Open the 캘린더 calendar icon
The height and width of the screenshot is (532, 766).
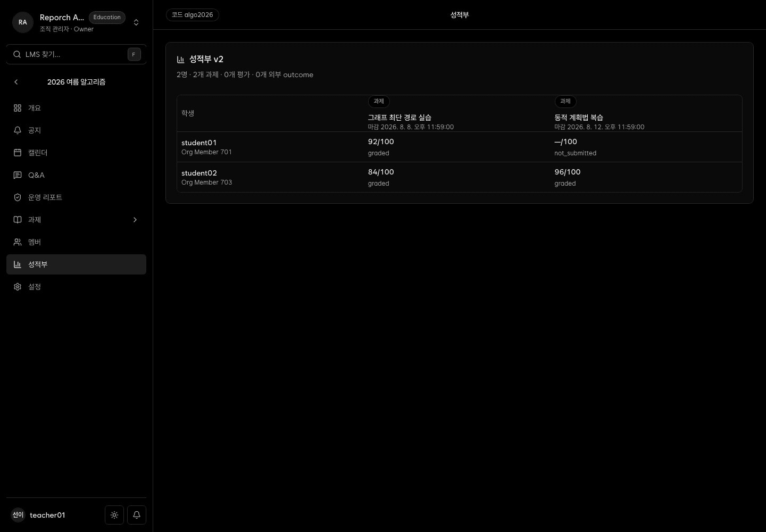18,153
